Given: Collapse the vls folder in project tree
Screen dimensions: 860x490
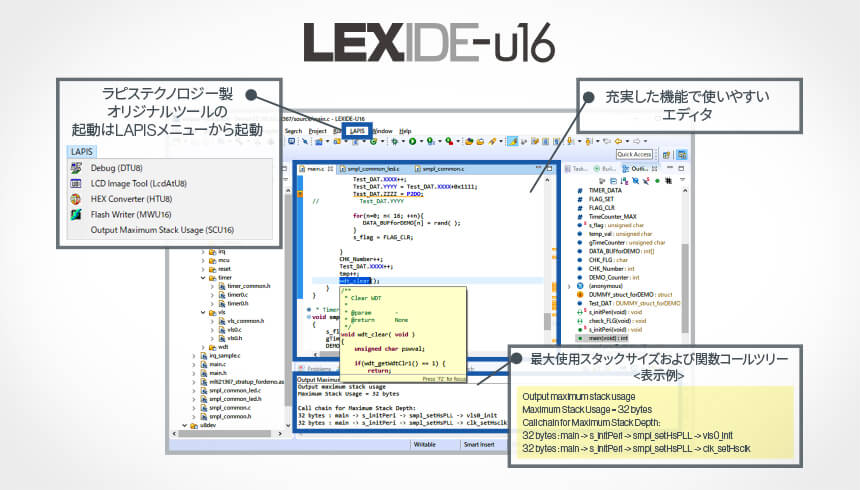Looking at the screenshot, I should coord(203,313).
